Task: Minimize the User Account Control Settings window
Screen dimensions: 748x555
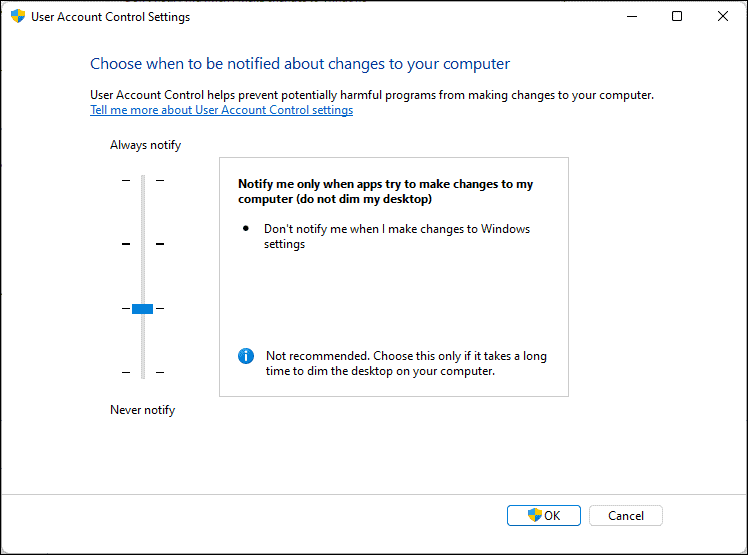Action: point(632,17)
